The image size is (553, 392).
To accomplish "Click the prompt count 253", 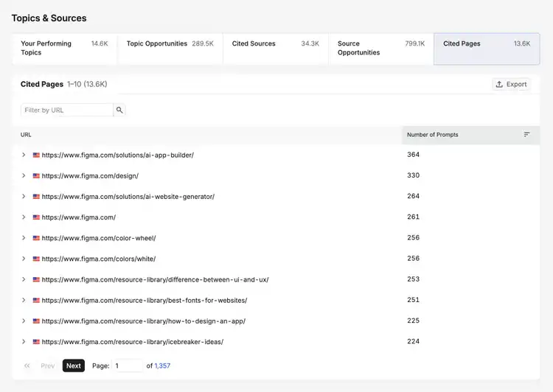I will (x=414, y=279).
